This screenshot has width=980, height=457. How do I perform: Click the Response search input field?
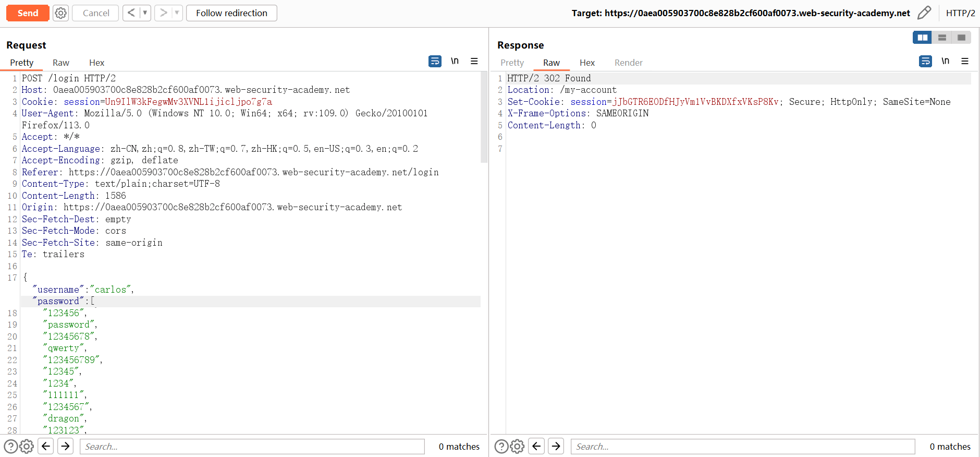743,447
